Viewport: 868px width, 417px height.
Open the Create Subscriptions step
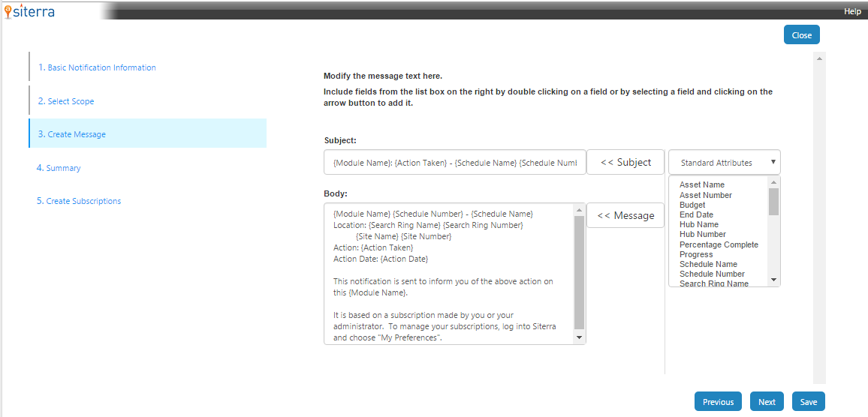click(x=83, y=201)
